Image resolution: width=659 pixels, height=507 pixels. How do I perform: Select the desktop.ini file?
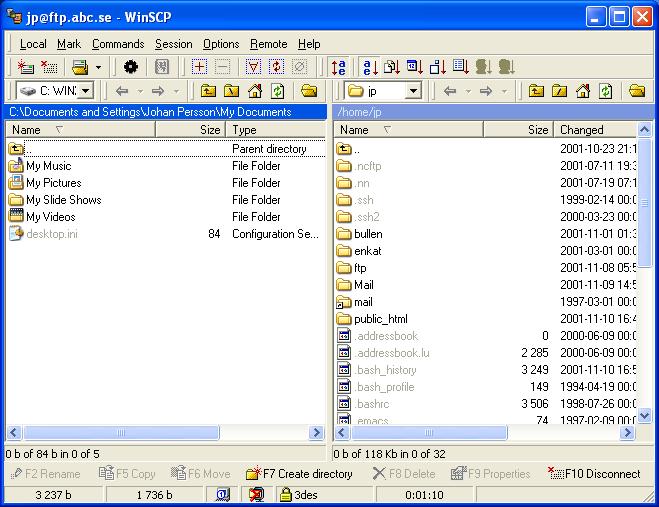pos(52,234)
